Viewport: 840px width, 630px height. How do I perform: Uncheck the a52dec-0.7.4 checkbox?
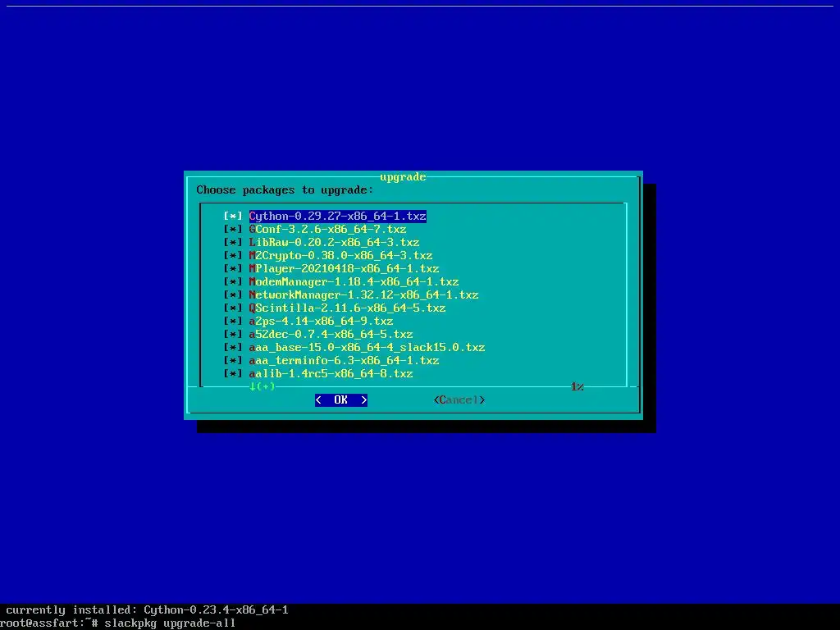click(233, 335)
